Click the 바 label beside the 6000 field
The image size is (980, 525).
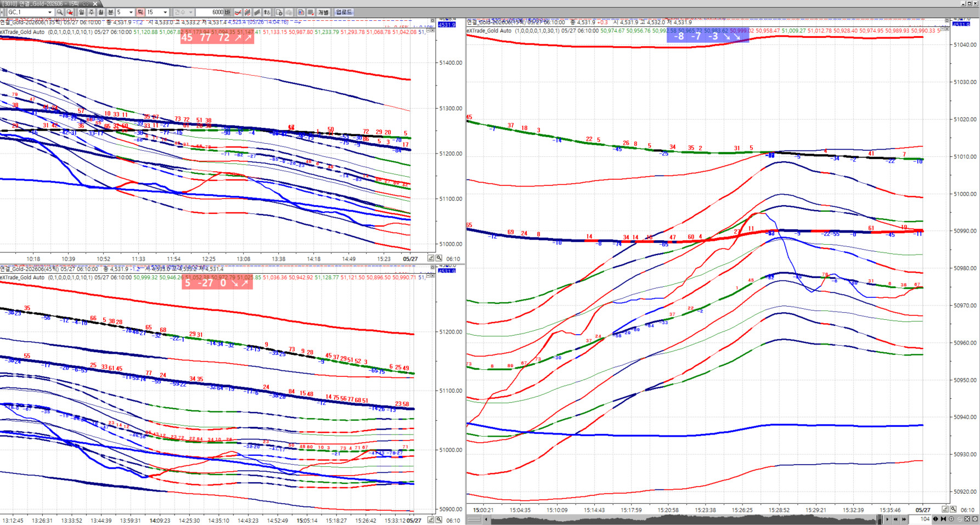point(227,12)
